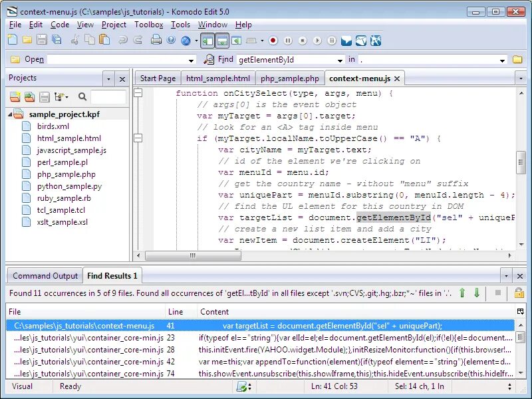
Task: Start macro recording with the red record button
Action: (x=273, y=41)
